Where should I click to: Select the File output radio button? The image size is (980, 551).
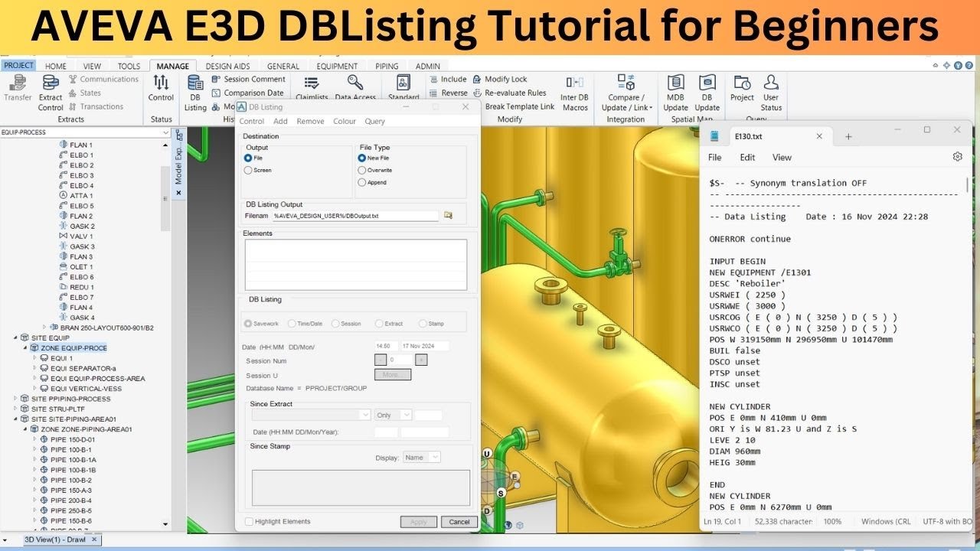coord(248,158)
